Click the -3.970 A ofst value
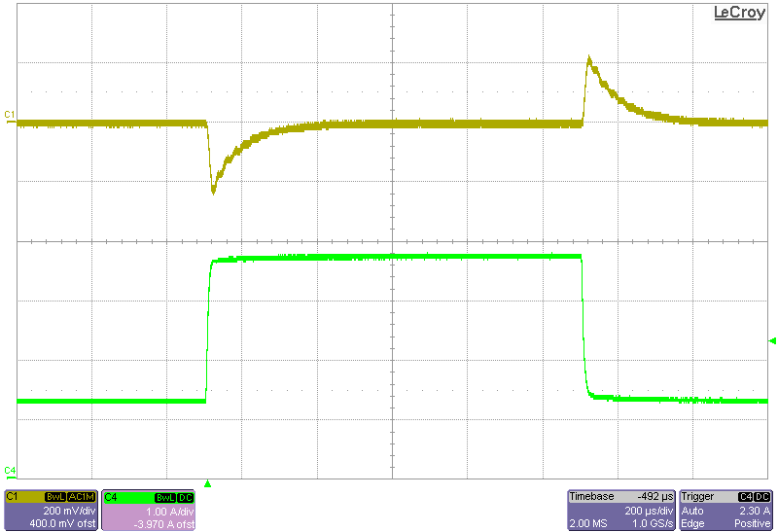The width and height of the screenshot is (778, 532). [x=163, y=524]
